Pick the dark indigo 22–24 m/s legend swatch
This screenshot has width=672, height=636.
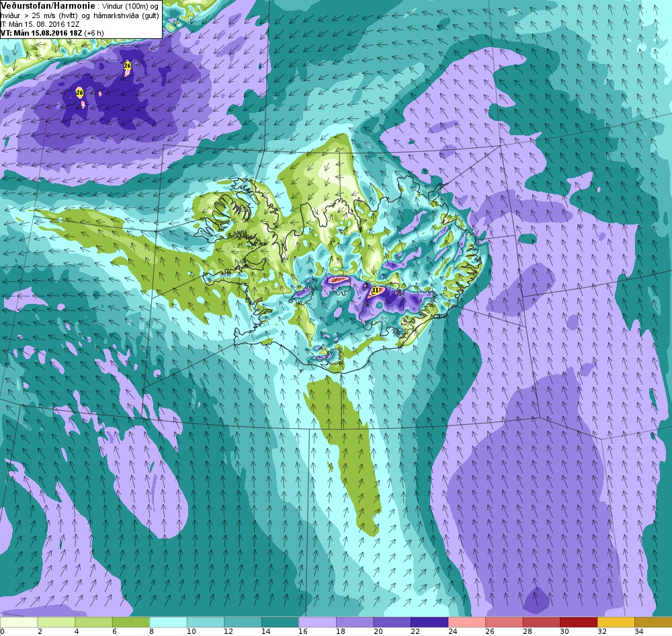pos(429,622)
